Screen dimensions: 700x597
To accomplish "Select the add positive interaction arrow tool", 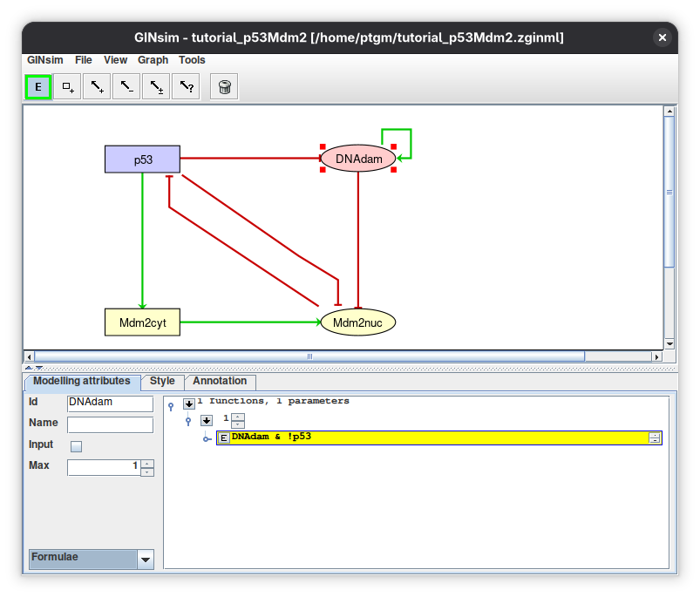I will (x=98, y=87).
